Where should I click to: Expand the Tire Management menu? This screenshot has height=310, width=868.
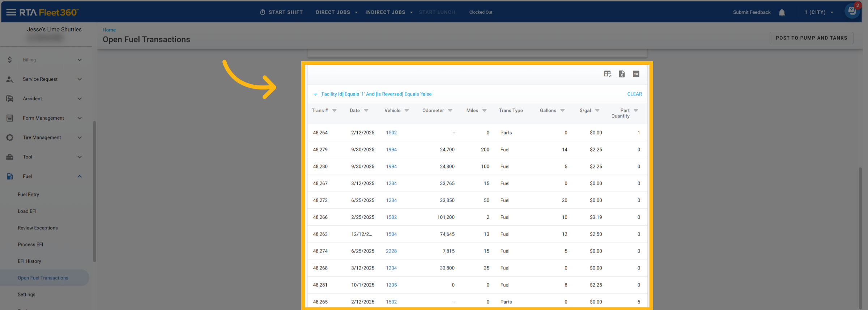point(42,137)
